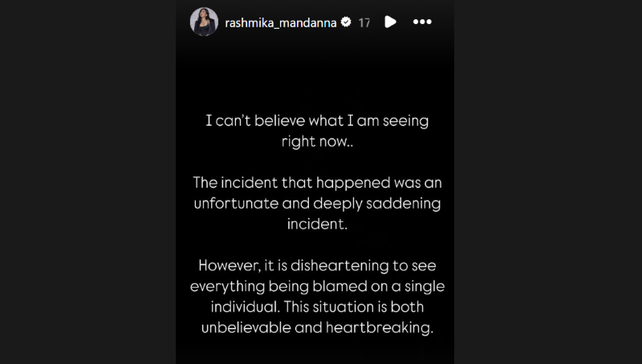The image size is (642, 364).
Task: Click the verified badge next to username
Action: pyautogui.click(x=346, y=22)
